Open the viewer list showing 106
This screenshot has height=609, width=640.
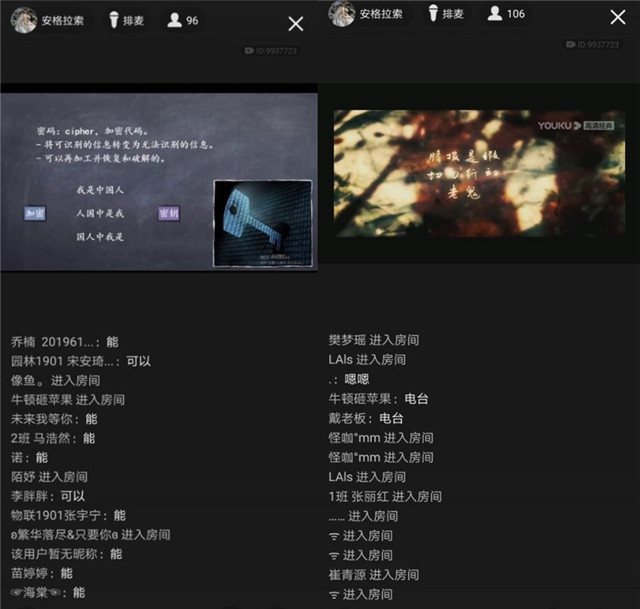pos(506,13)
